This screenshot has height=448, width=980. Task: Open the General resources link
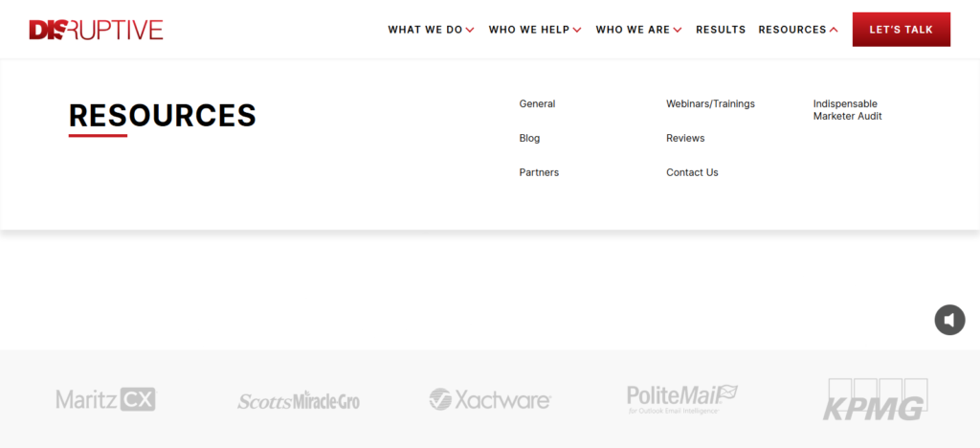[537, 103]
